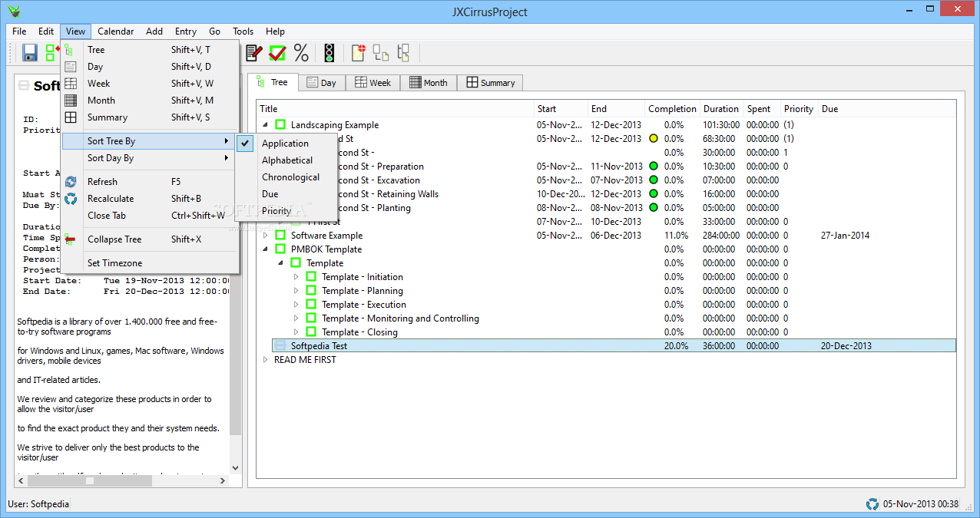
Task: Collapse the Landscaping Example tree node
Action: [x=267, y=125]
